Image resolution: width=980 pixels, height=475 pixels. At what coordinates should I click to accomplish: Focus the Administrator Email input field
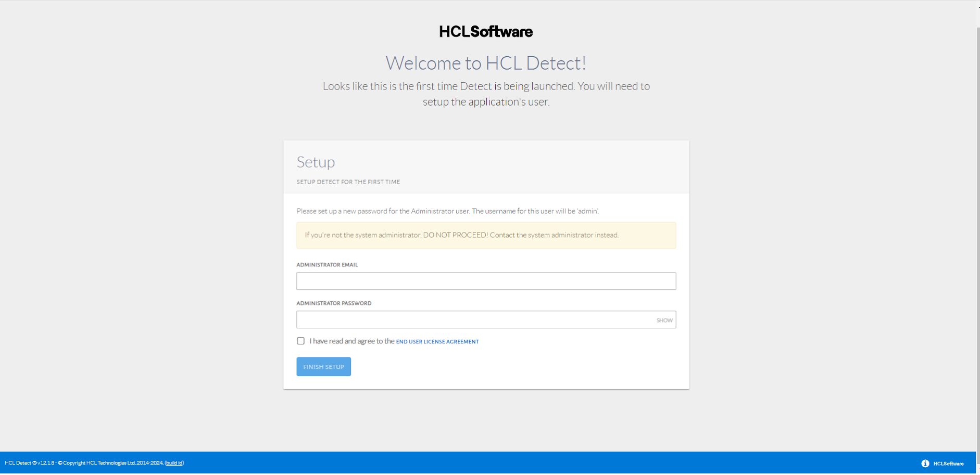[486, 281]
